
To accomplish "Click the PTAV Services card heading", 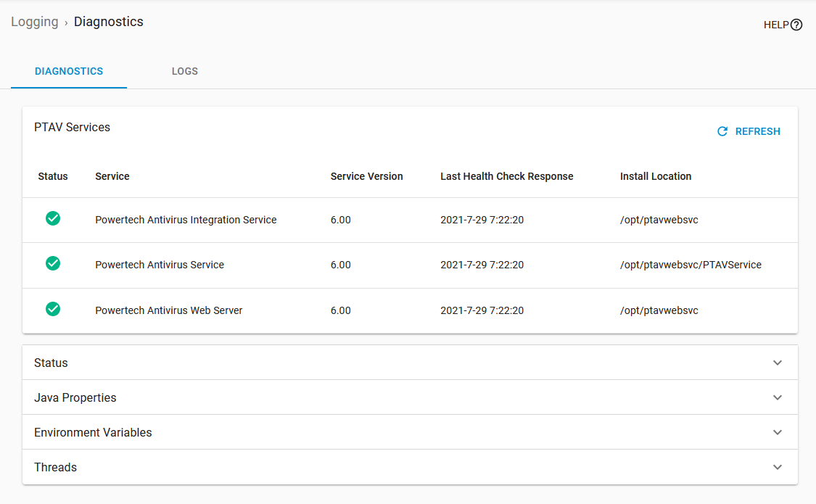I will (72, 128).
